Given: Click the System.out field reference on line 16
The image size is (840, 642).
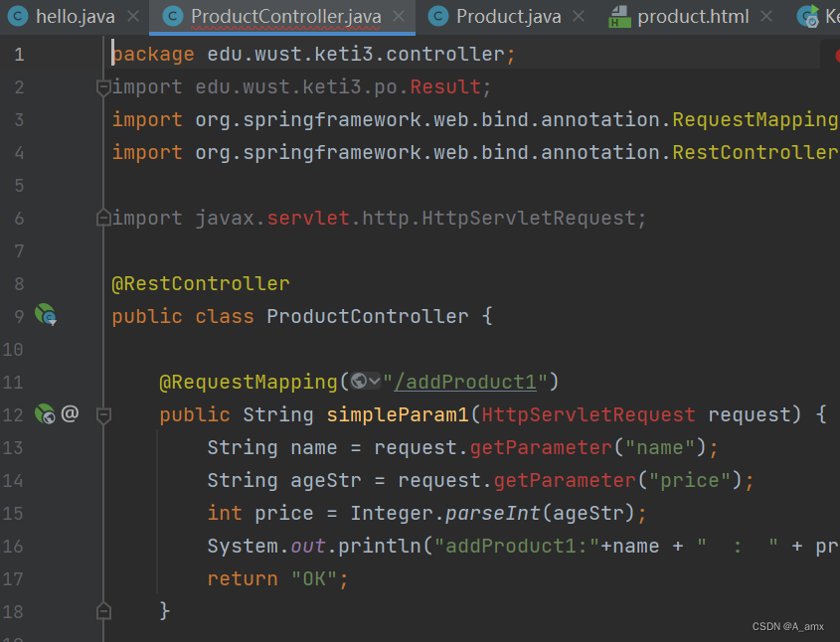Looking at the screenshot, I should 308,547.
